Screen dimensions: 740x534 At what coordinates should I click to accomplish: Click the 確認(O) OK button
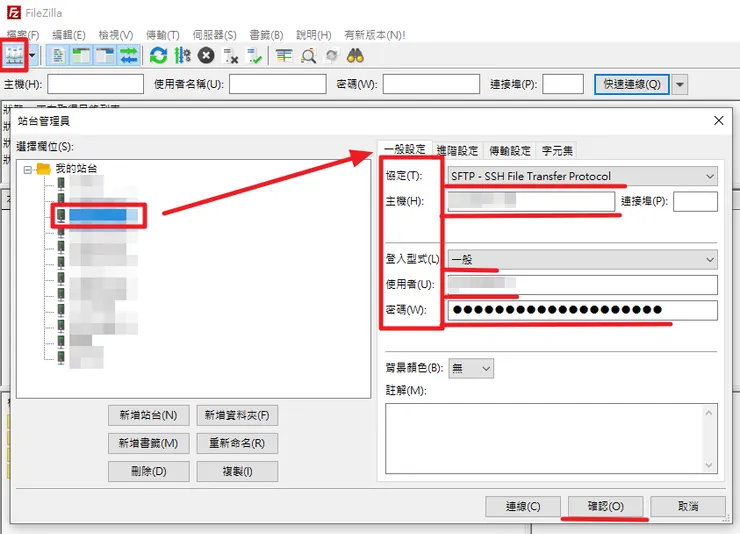tap(605, 506)
